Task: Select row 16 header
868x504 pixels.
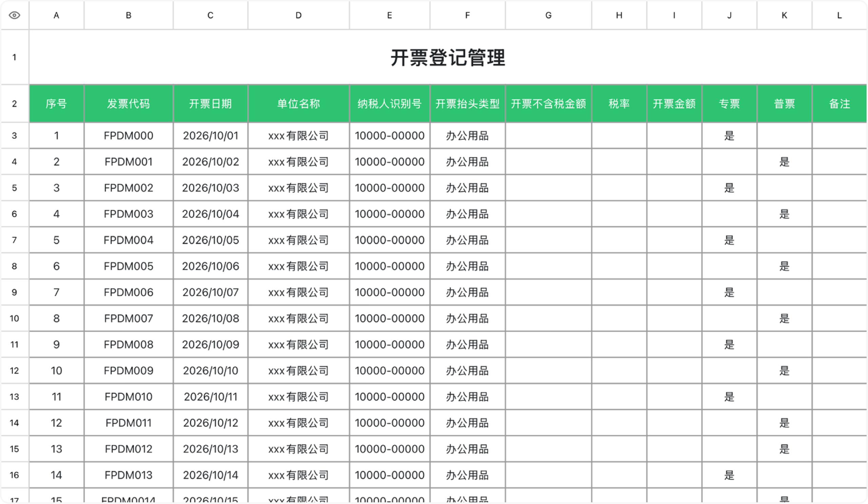Action: [15, 475]
